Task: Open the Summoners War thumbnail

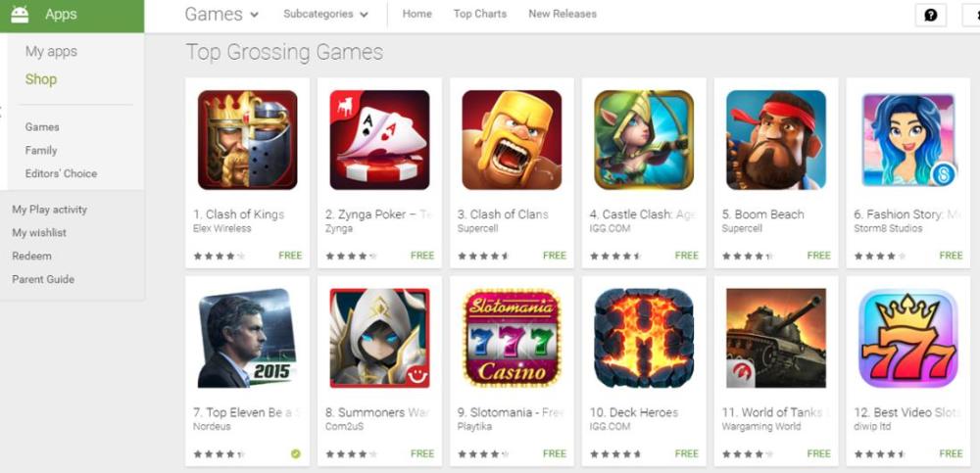Action: (379, 338)
